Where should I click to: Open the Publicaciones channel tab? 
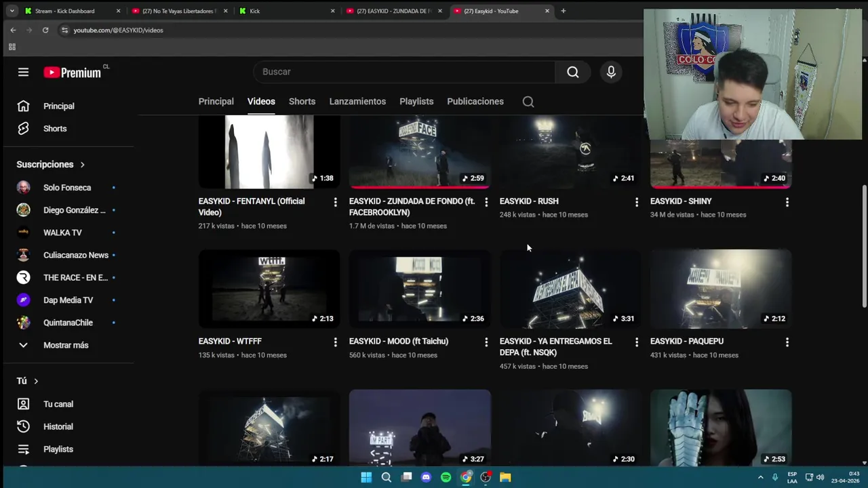tap(475, 102)
